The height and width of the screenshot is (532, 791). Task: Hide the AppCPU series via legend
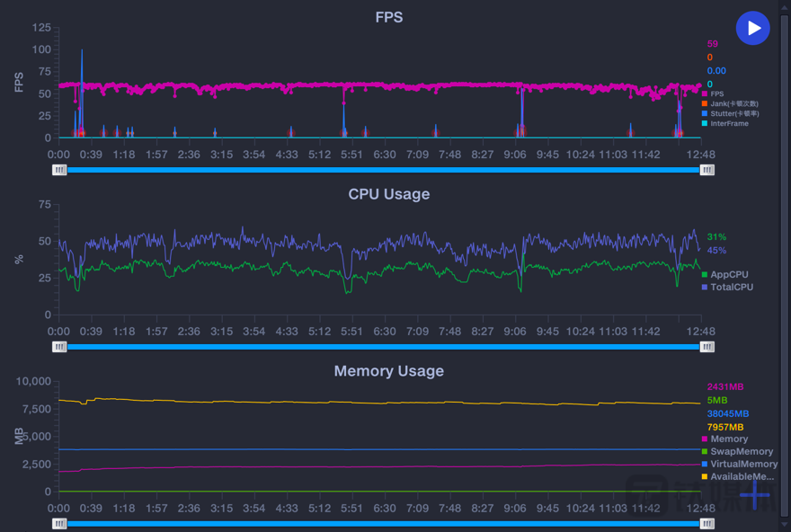pos(724,274)
